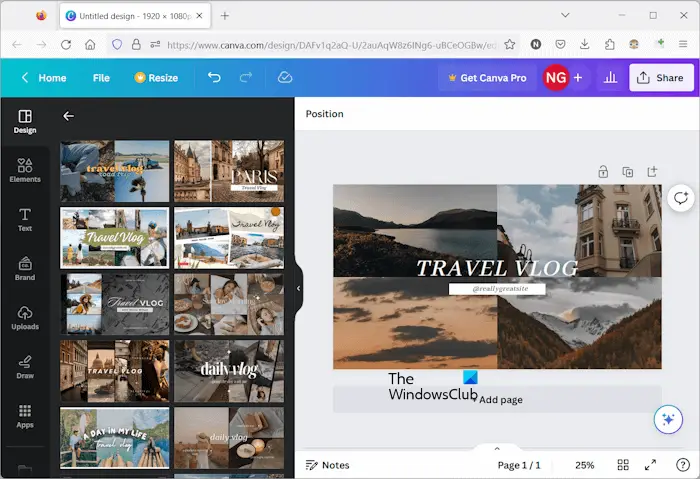700x479 pixels.
Task: Switch to the Untitled design browser tab
Action: pos(134,16)
